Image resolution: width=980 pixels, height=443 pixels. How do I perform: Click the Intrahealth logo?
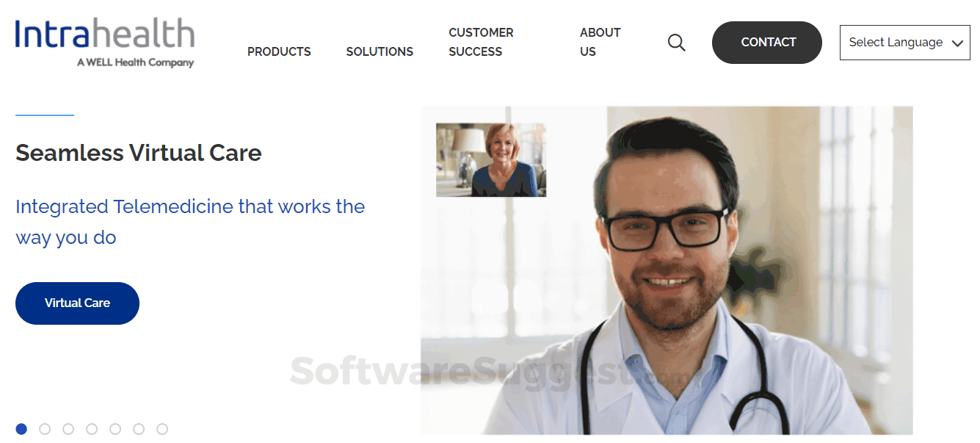tap(105, 43)
